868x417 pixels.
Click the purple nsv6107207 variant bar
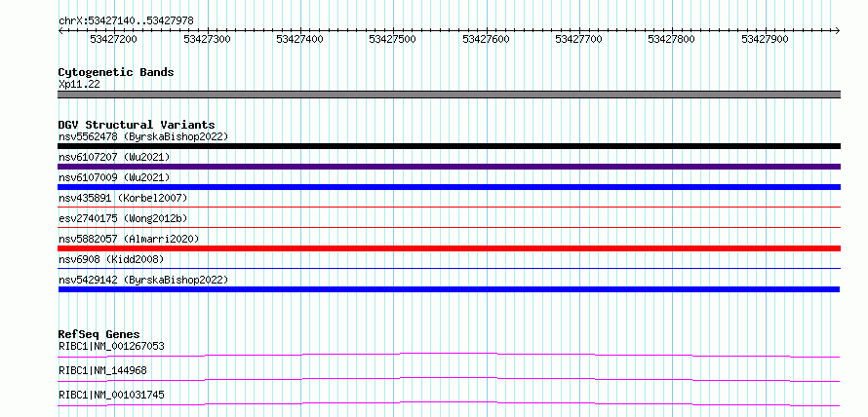(x=449, y=167)
